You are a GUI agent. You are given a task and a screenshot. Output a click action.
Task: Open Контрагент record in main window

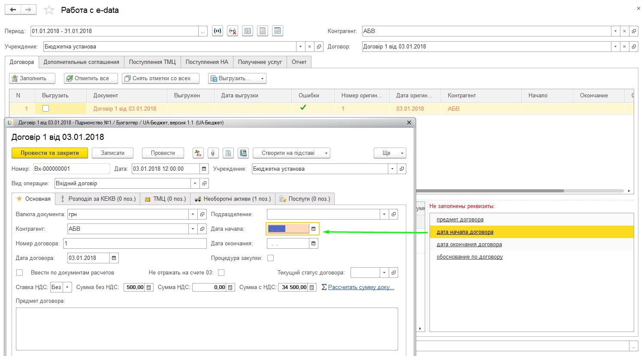click(x=634, y=31)
